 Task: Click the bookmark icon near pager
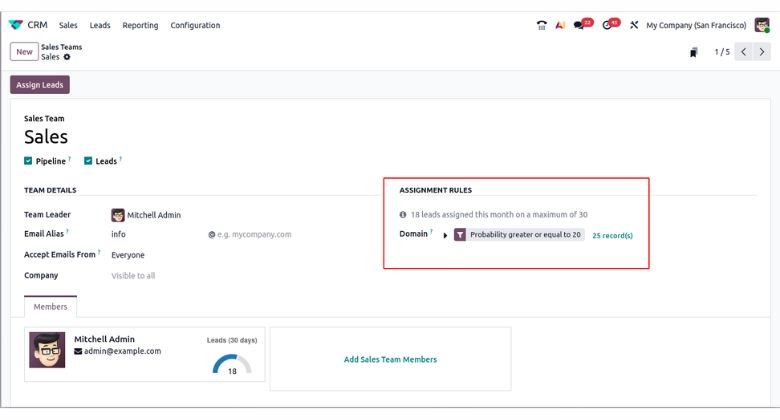[x=693, y=52]
